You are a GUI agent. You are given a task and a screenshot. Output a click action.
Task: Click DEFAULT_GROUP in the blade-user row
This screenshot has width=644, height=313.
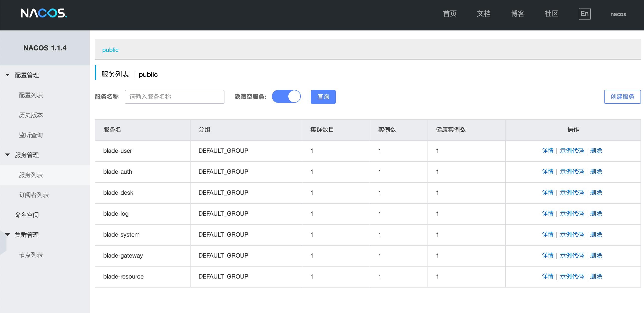point(223,151)
